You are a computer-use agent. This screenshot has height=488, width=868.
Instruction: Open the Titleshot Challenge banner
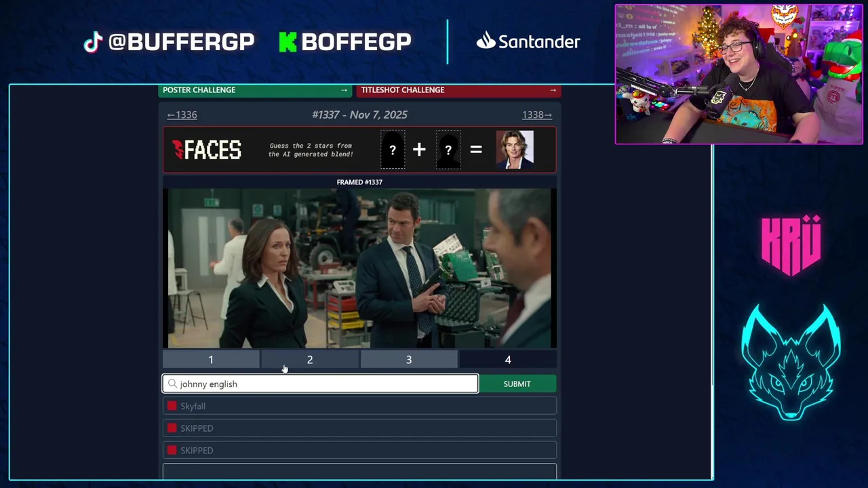click(x=458, y=90)
